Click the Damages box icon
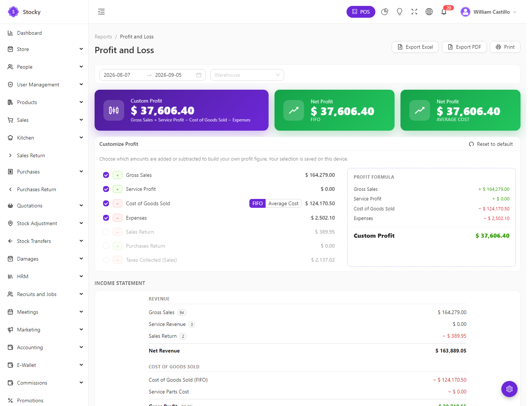 pyautogui.click(x=10, y=259)
